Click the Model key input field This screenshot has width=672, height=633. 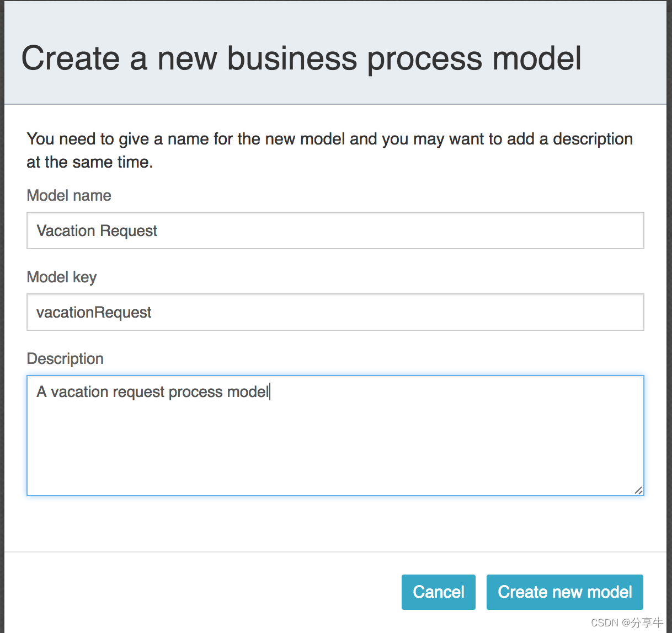point(335,312)
